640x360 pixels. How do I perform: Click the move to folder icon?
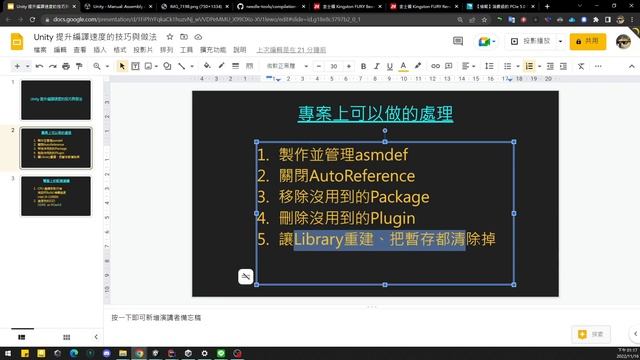(184, 37)
